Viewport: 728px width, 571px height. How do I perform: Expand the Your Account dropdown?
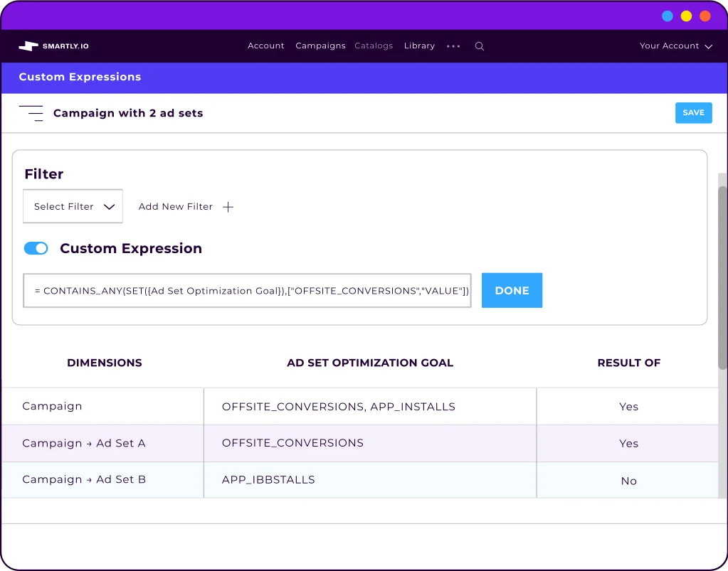[674, 46]
